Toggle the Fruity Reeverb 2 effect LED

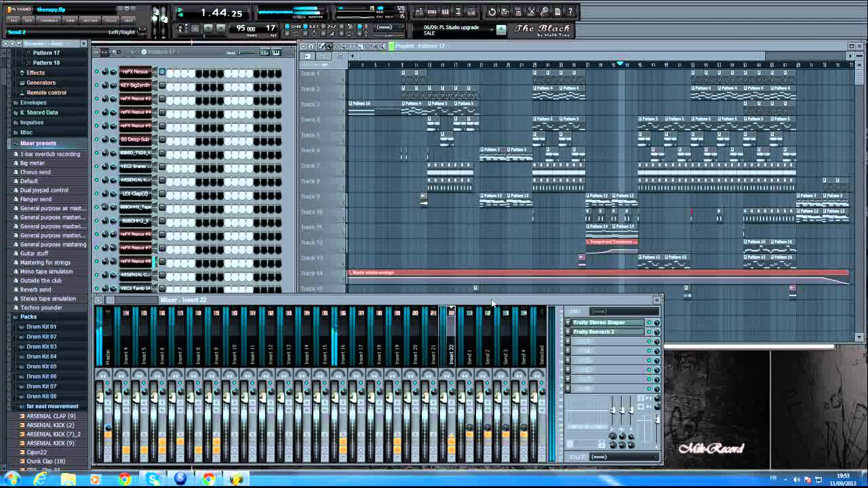[x=649, y=332]
